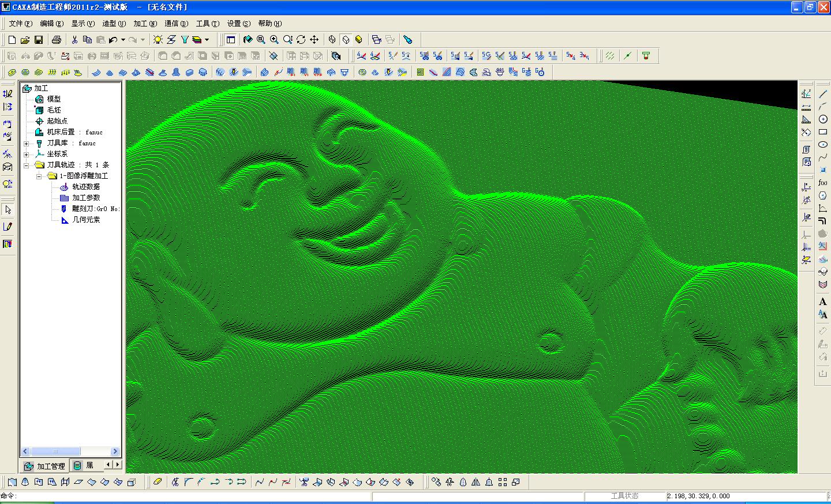Click the tab strip right scroll arrow
The height and width of the screenshot is (504, 831).
118,464
